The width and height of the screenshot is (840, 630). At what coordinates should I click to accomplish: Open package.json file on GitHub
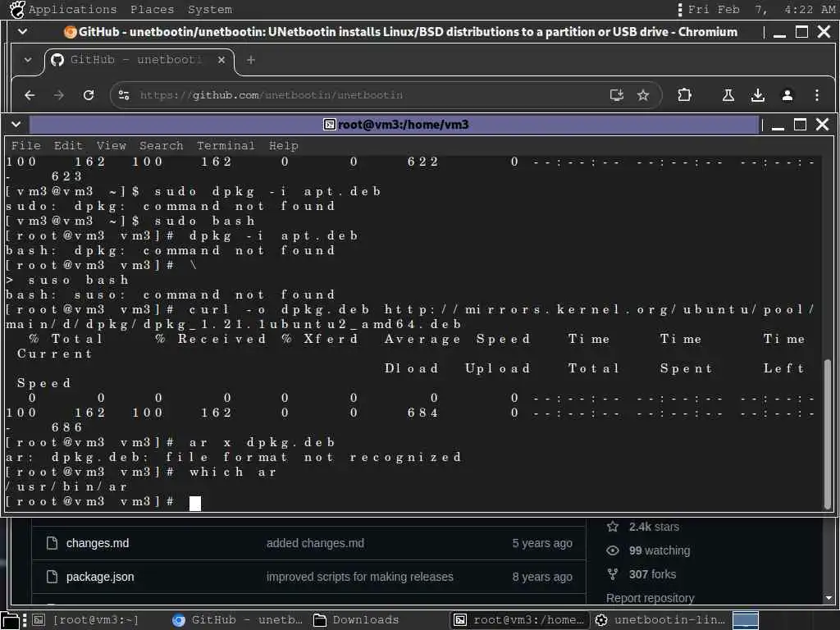pyautogui.click(x=100, y=577)
